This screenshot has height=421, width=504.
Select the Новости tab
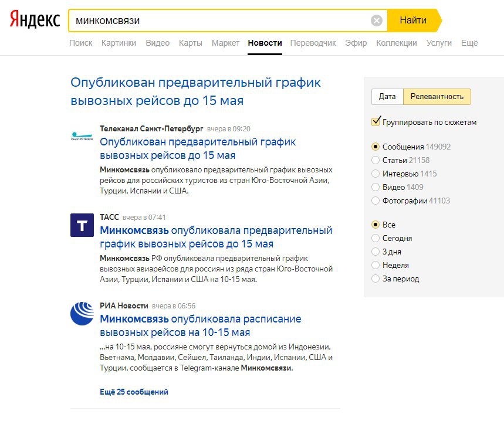pyautogui.click(x=265, y=43)
